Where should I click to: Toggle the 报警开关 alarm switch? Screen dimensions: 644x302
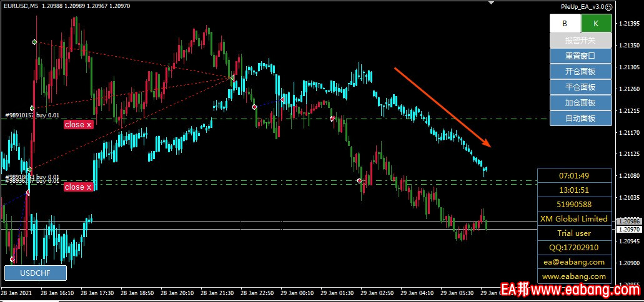coord(580,41)
